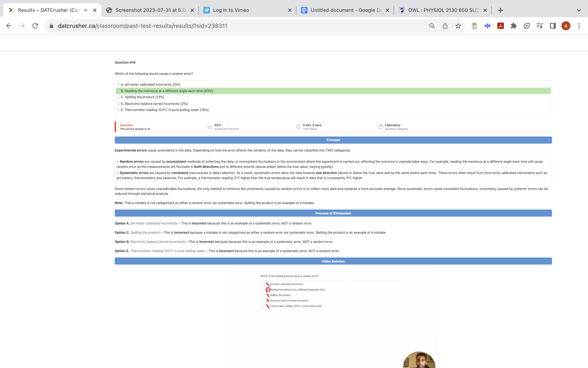Mute the DATCrusher tab audio
Viewport: 588px width, 368px height.
point(86,10)
